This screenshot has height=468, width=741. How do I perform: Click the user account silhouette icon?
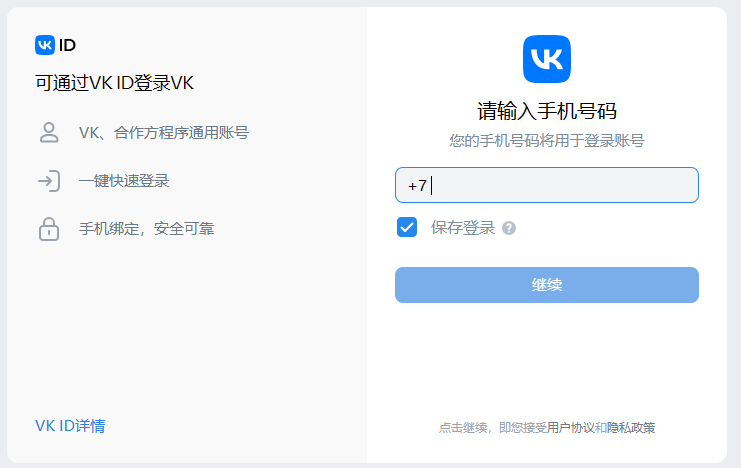(x=48, y=132)
